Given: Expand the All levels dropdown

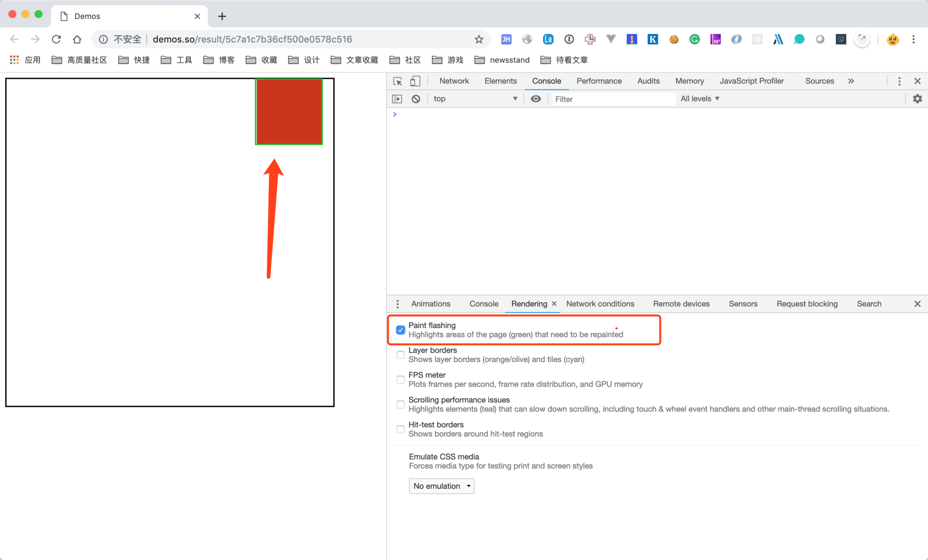Looking at the screenshot, I should 700,99.
